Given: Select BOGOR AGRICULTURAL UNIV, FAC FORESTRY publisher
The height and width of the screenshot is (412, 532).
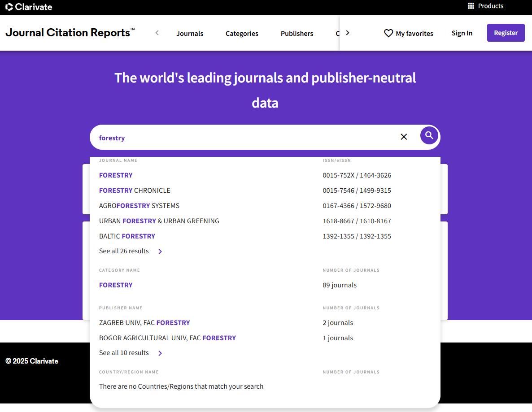Looking at the screenshot, I should click(167, 338).
